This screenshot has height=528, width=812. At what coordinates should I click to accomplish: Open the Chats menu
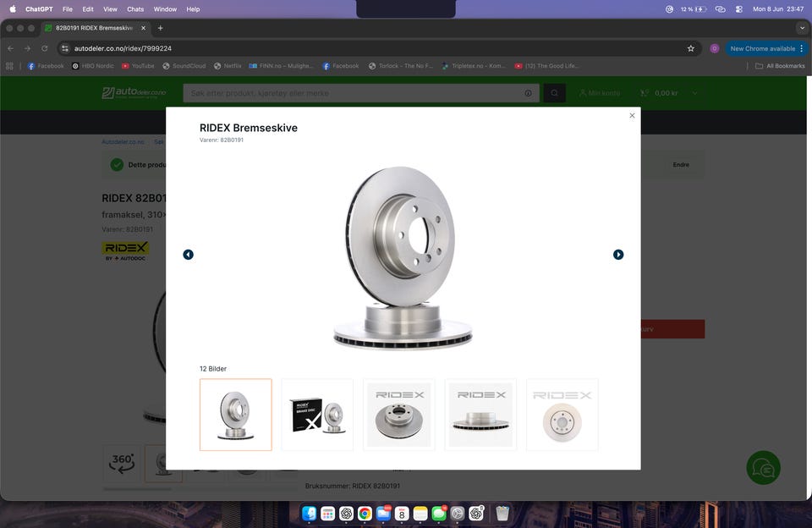(135, 8)
